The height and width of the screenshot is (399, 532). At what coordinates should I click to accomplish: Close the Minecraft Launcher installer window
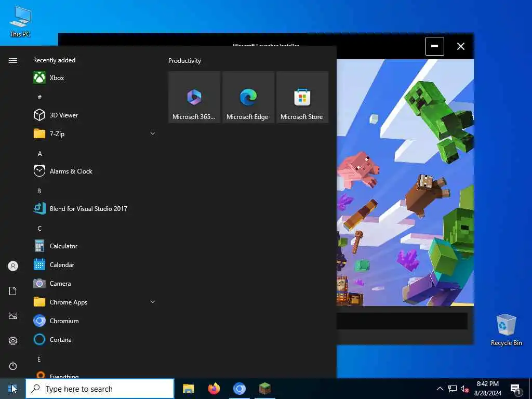click(460, 46)
